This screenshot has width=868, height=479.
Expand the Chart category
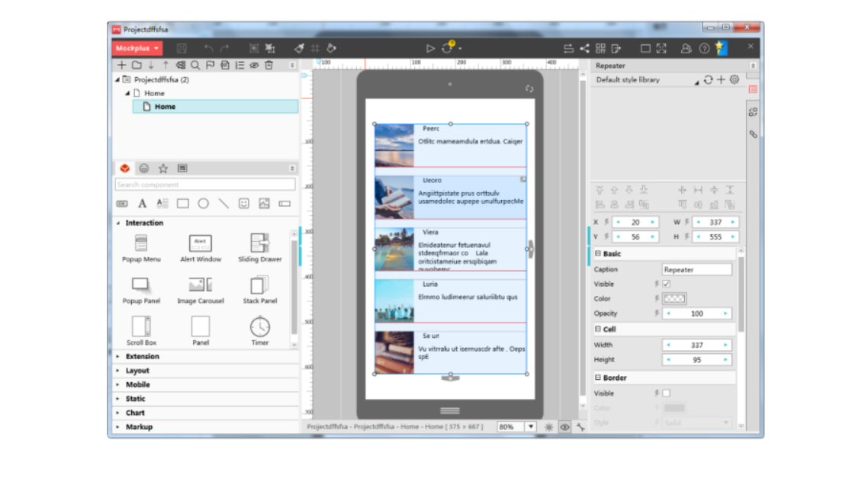(118, 413)
